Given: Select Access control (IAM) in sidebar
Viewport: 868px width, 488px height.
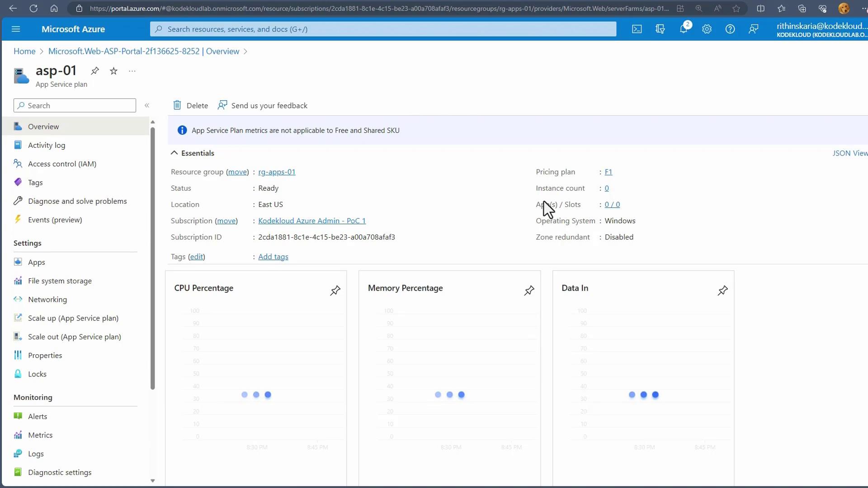Looking at the screenshot, I should [62, 164].
